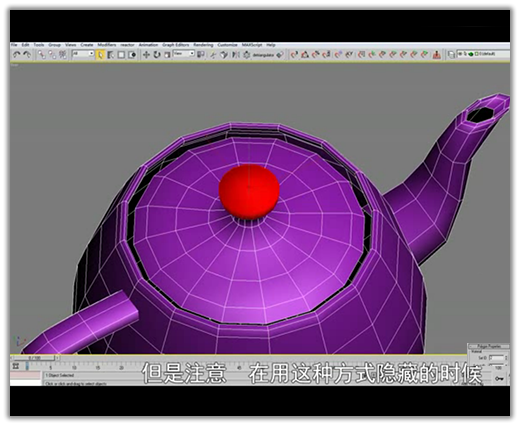Image resolution: width=520 pixels, height=426 pixels.
Task: Click the Undo arrow icon
Action: tap(16, 54)
